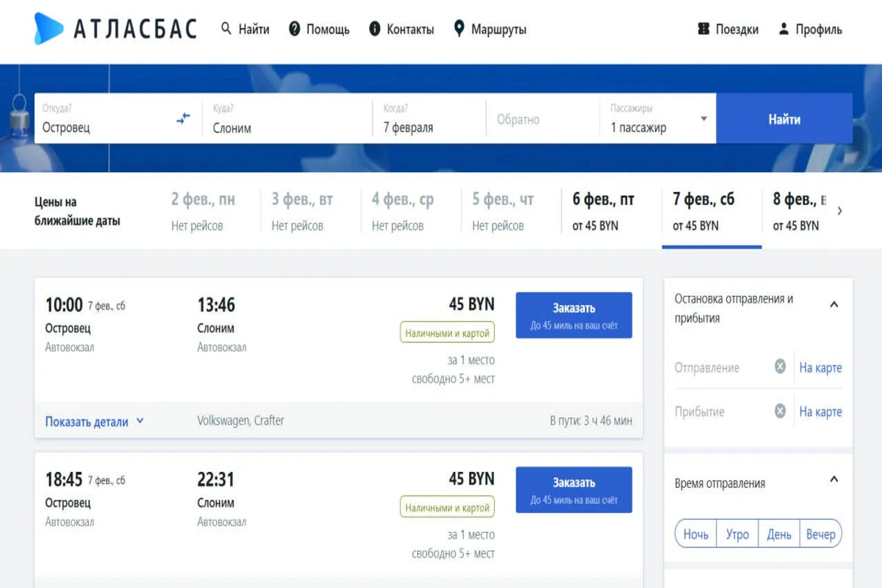Toggle the День departure time filter

[x=779, y=534]
